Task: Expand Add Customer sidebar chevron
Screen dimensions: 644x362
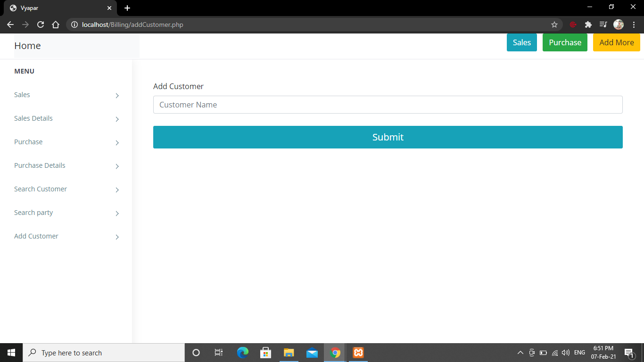Action: [117, 237]
